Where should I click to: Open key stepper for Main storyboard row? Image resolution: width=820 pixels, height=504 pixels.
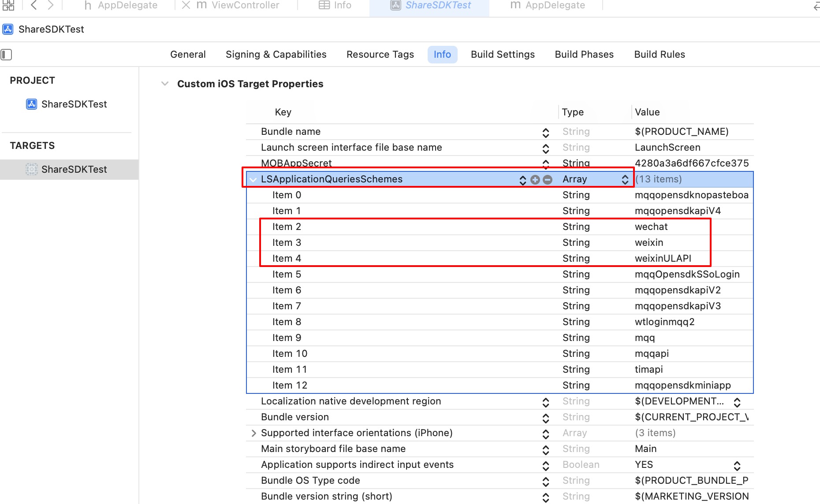(x=546, y=449)
